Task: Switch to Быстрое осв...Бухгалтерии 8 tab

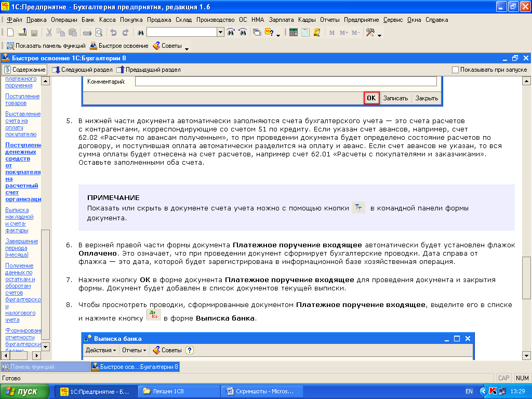Action: pos(135,367)
